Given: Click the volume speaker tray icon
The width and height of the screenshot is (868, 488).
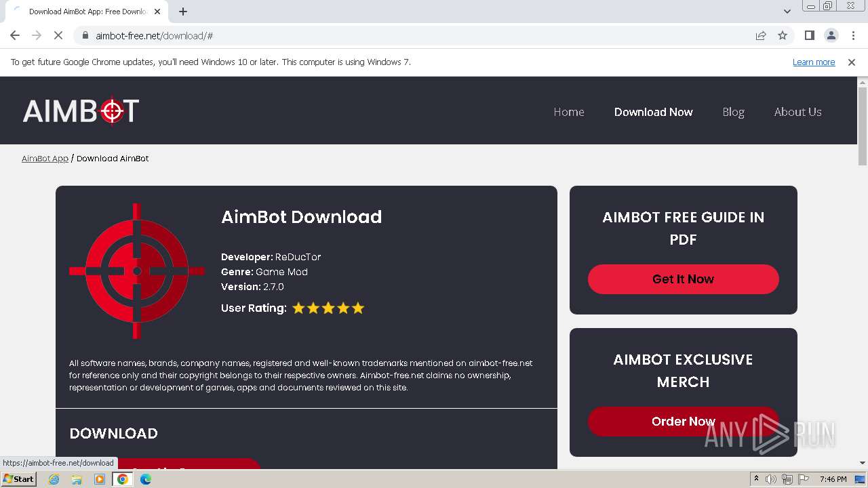Looking at the screenshot, I should tap(771, 479).
